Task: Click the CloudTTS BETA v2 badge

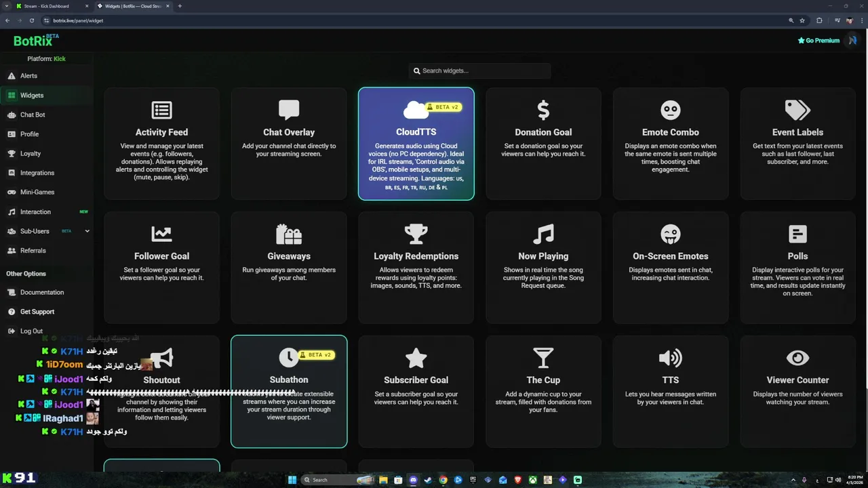Action: tap(443, 107)
